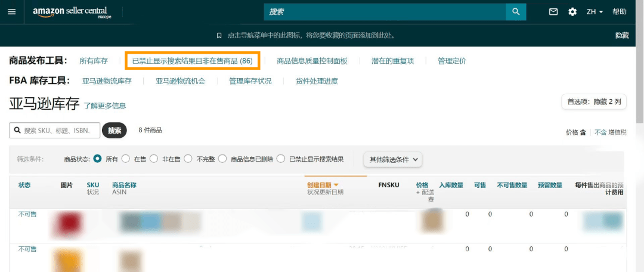Click the sort arrow beside 创建日期
The image size is (644, 272).
(336, 185)
